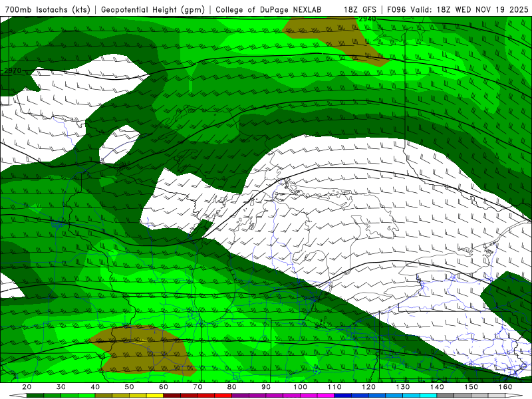The height and width of the screenshot is (399, 532).
Task: Click the '110' color bar label
Action: coord(334,387)
